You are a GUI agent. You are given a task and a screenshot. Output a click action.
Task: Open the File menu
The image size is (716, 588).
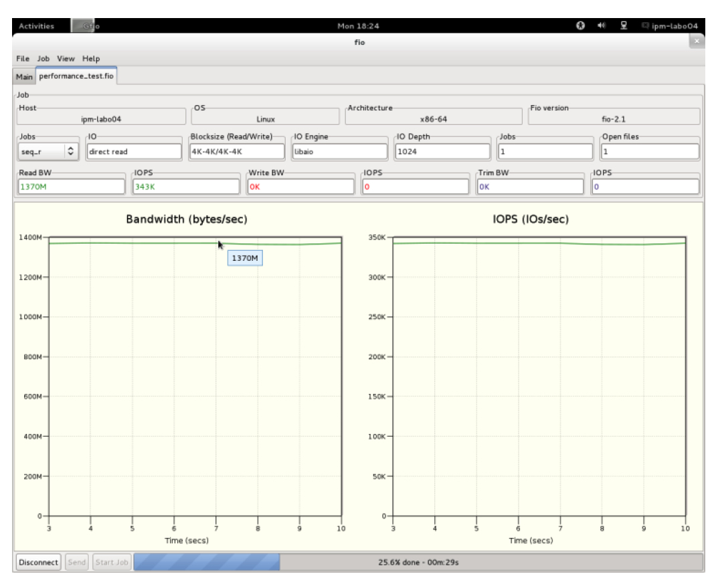(23, 59)
